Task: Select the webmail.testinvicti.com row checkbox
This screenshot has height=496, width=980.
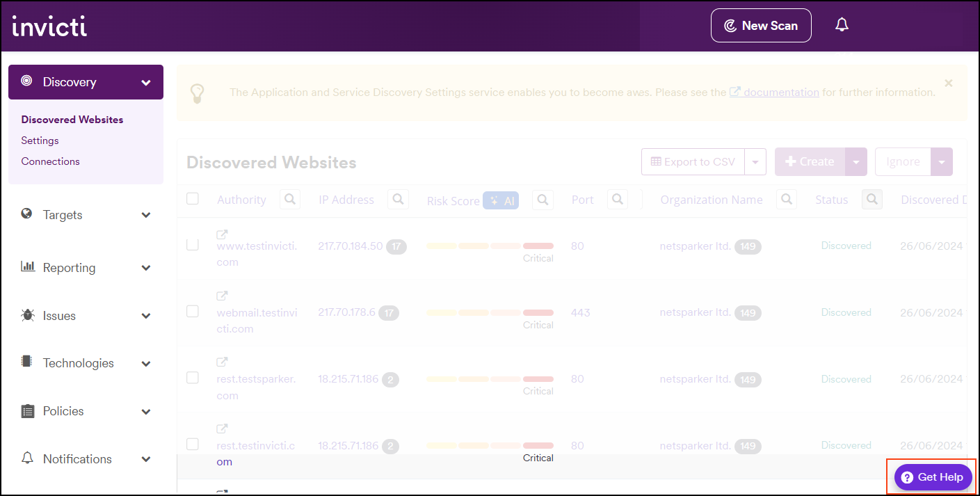Action: pos(193,311)
